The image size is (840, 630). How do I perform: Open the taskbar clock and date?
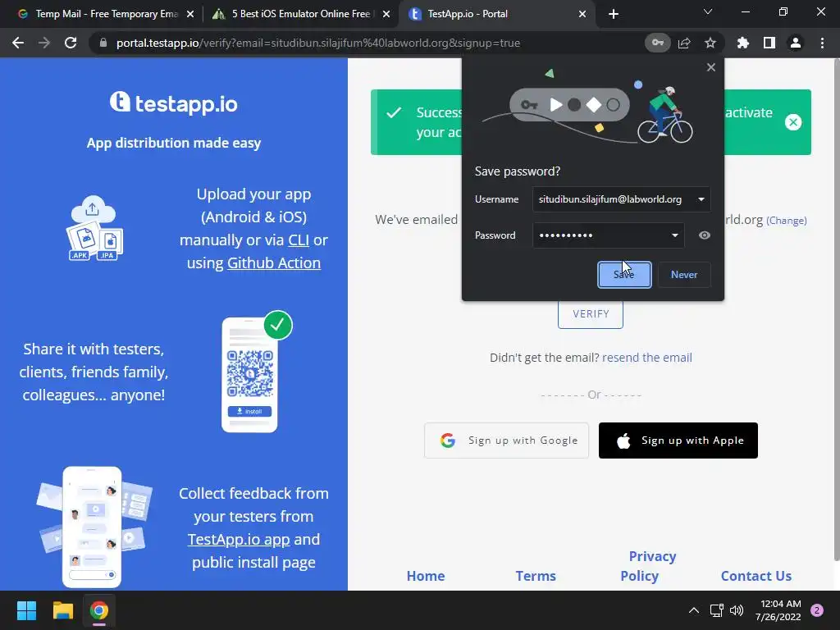pos(778,610)
